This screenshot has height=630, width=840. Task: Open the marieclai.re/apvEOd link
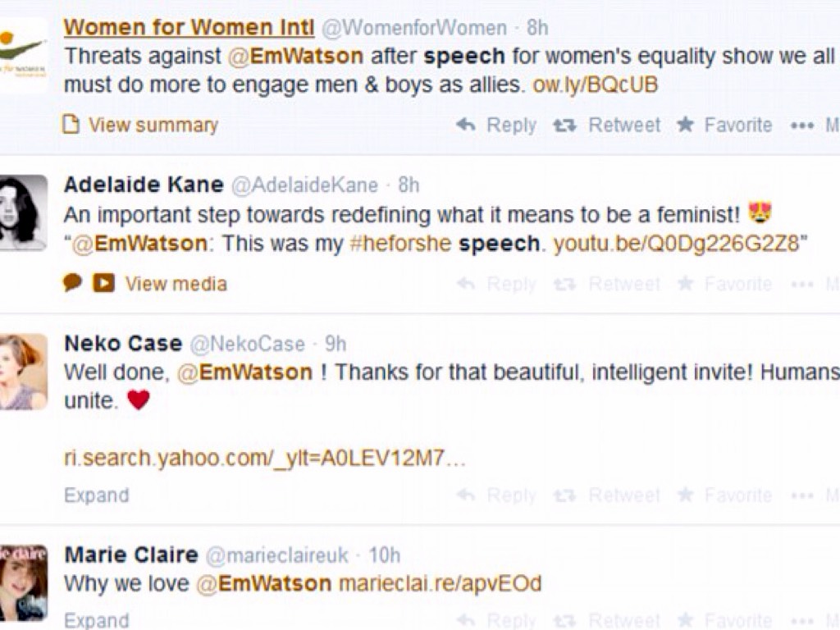[440, 584]
